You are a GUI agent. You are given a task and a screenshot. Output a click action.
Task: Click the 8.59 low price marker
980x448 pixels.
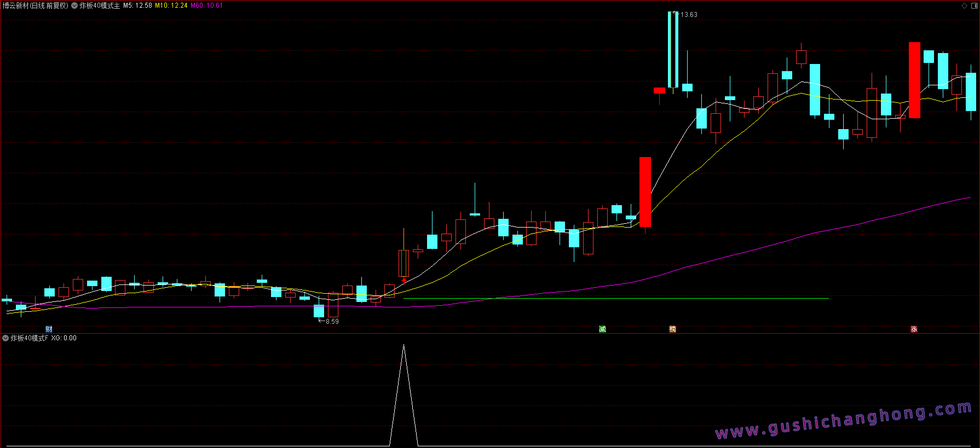(332, 322)
